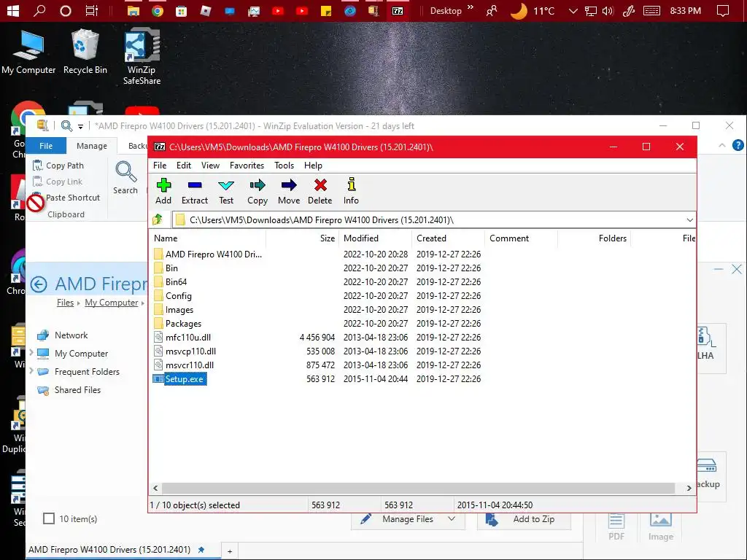Image resolution: width=747 pixels, height=560 pixels.
Task: Open Chrome from the taskbar
Action: tap(158, 10)
